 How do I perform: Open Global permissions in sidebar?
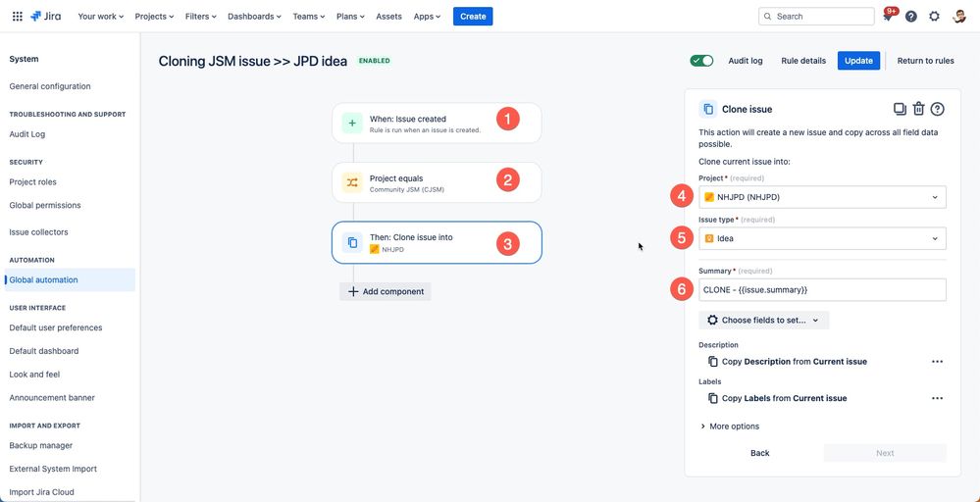point(45,205)
